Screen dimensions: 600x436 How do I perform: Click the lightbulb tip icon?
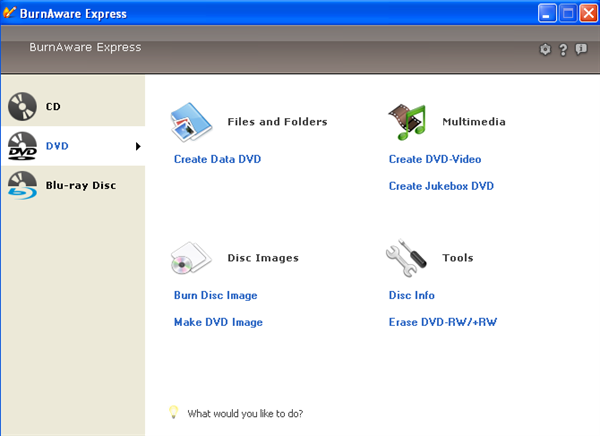(x=173, y=411)
